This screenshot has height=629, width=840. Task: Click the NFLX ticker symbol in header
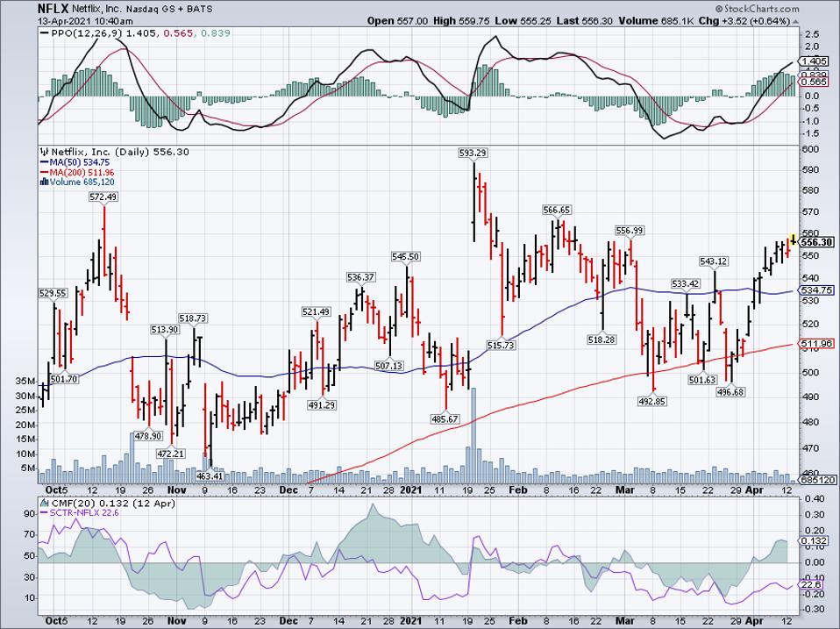53,9
